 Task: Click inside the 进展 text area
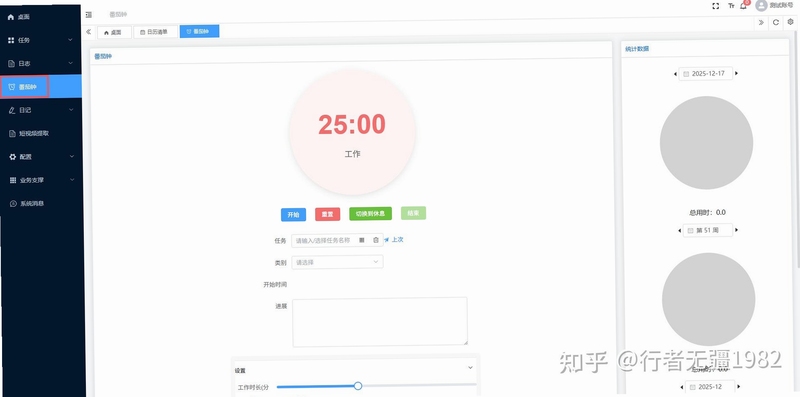(380, 322)
